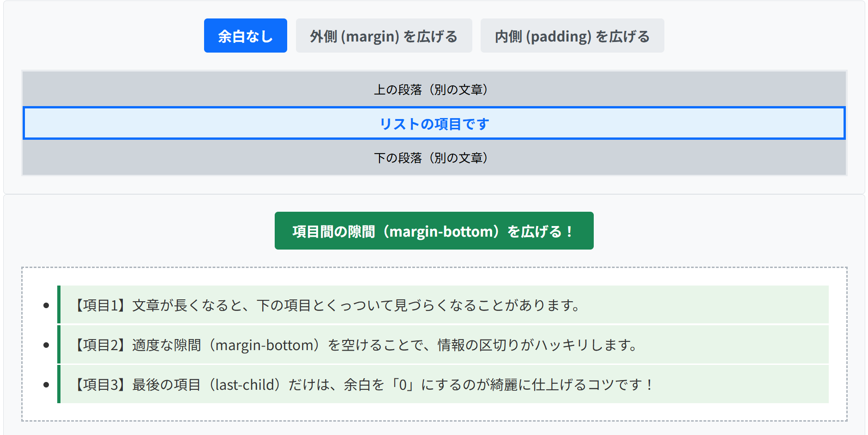Image resolution: width=868 pixels, height=435 pixels.
Task: Switch to 外側 (margin) を広げる
Action: point(384,36)
